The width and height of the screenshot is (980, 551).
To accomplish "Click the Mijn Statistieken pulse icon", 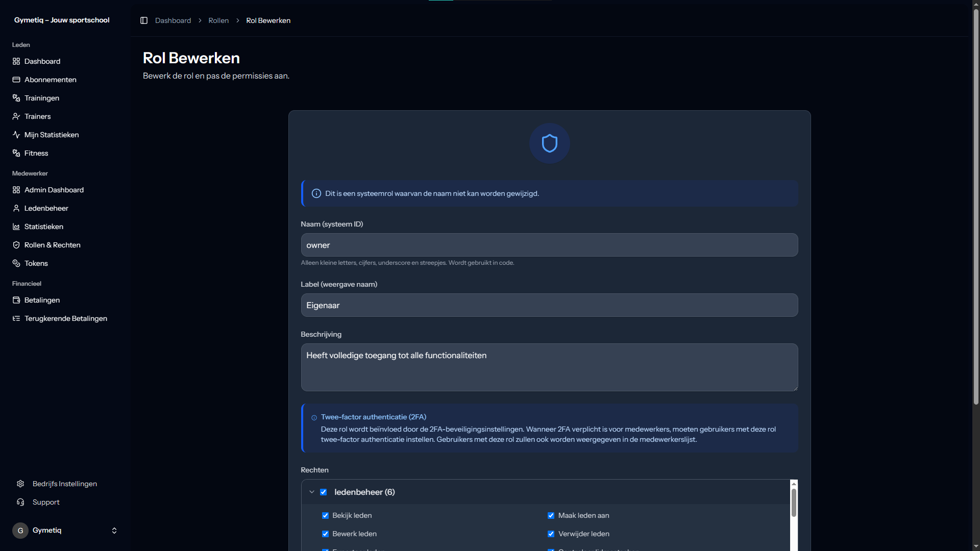I will point(16,135).
